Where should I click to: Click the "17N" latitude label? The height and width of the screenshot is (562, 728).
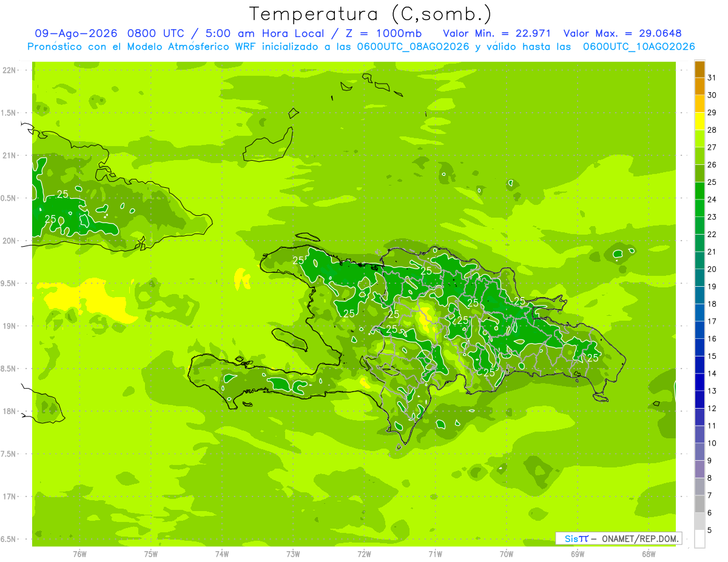[x=9, y=497]
